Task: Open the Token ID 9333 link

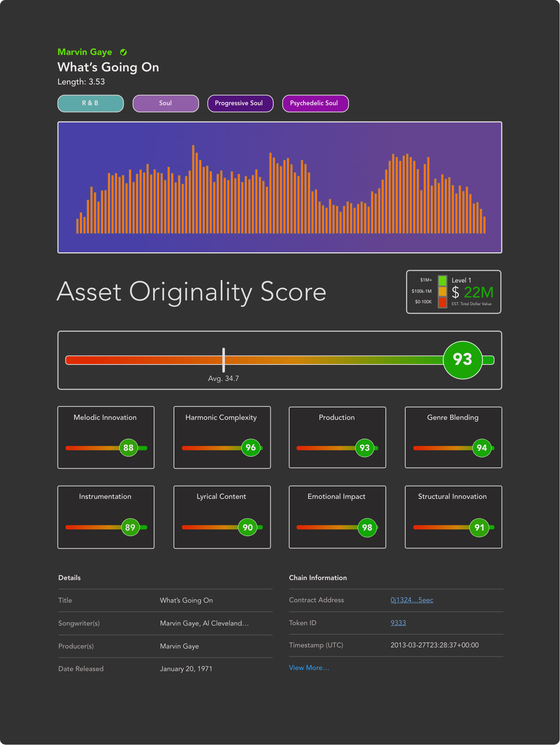Action: (398, 623)
